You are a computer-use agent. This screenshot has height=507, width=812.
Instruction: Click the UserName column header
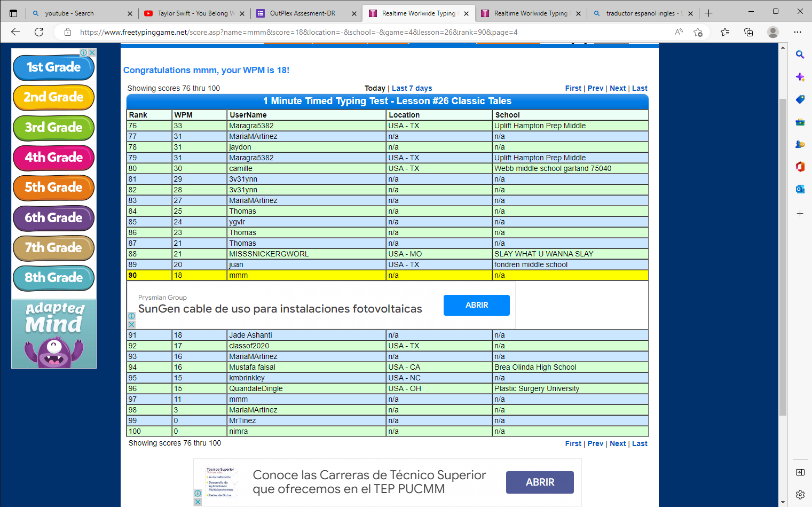coord(306,115)
